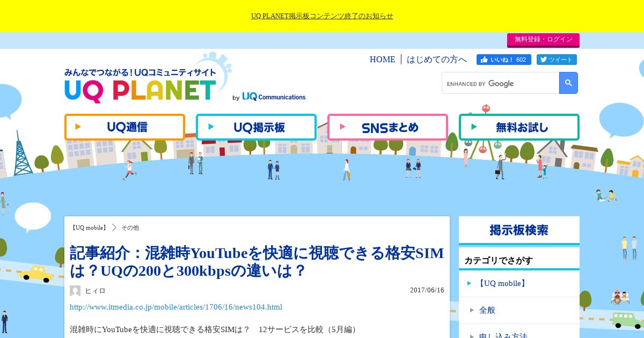Image resolution: width=644 pixels, height=338 pixels.
Task: Click the arrow beside 全般 category
Action: coord(472,310)
